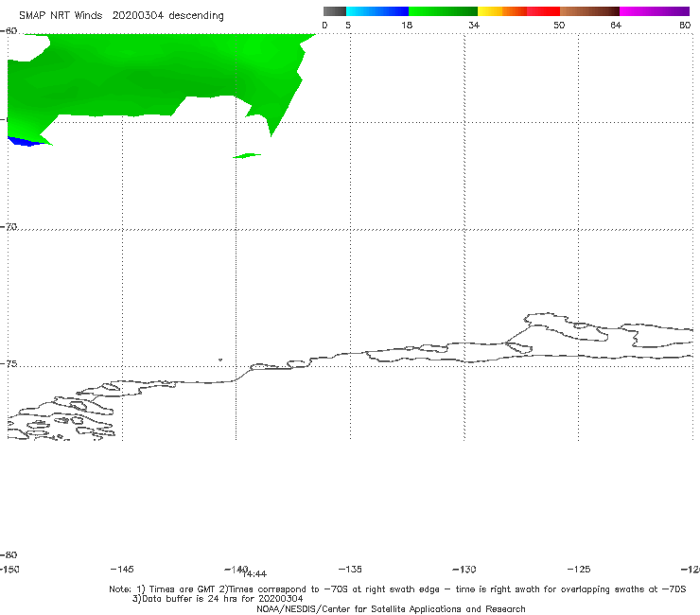Click the yellow-orange segment of the color bar
Screen dimensions: 700x615
click(502, 11)
